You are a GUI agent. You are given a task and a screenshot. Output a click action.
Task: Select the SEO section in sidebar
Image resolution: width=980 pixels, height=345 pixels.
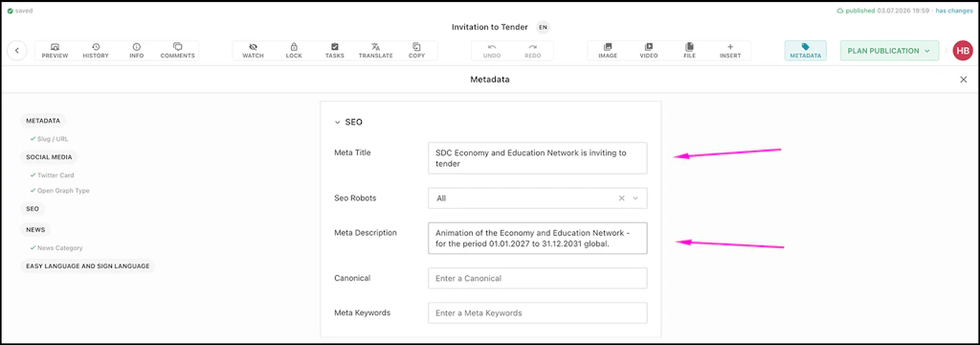coord(33,209)
